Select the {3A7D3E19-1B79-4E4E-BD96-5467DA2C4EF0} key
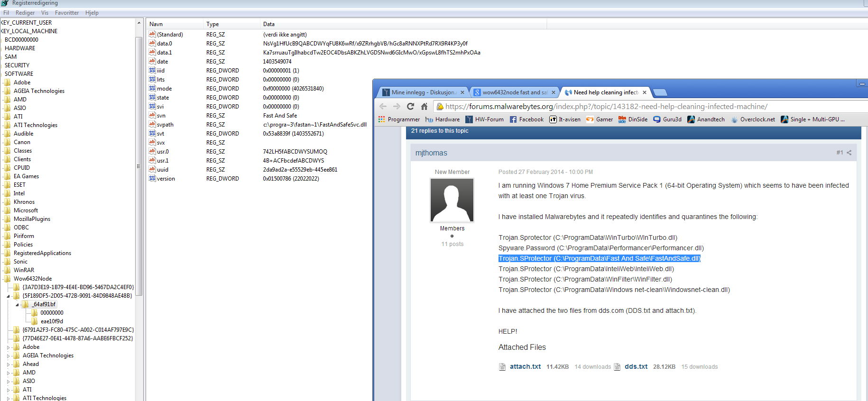The height and width of the screenshot is (401, 868). [x=78, y=287]
